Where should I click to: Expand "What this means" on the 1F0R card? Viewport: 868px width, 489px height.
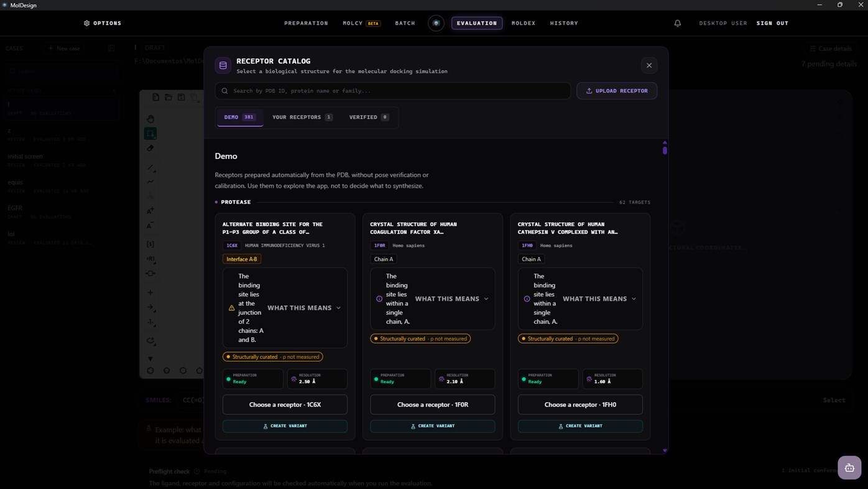[x=452, y=299]
